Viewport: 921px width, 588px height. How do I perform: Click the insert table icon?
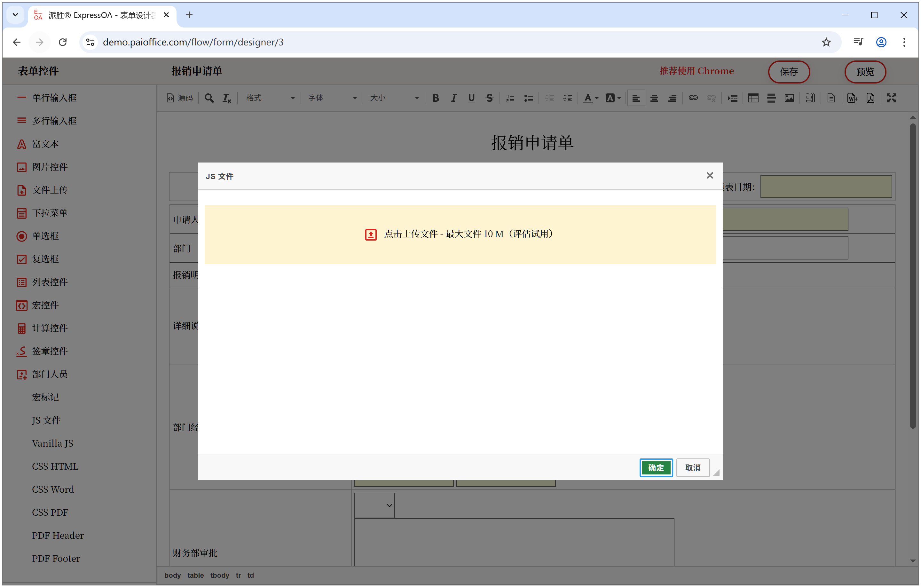(753, 98)
